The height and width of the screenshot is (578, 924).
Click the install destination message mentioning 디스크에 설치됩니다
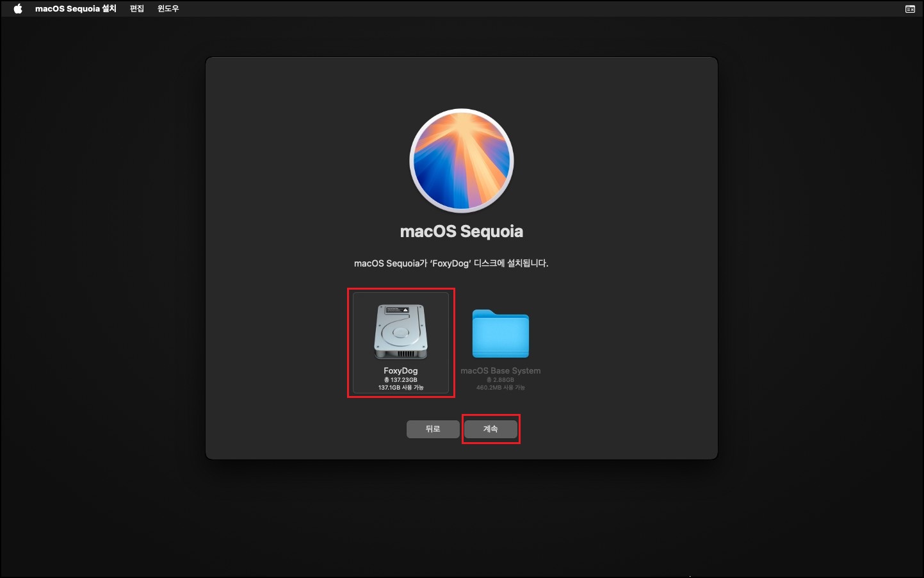pos(451,263)
